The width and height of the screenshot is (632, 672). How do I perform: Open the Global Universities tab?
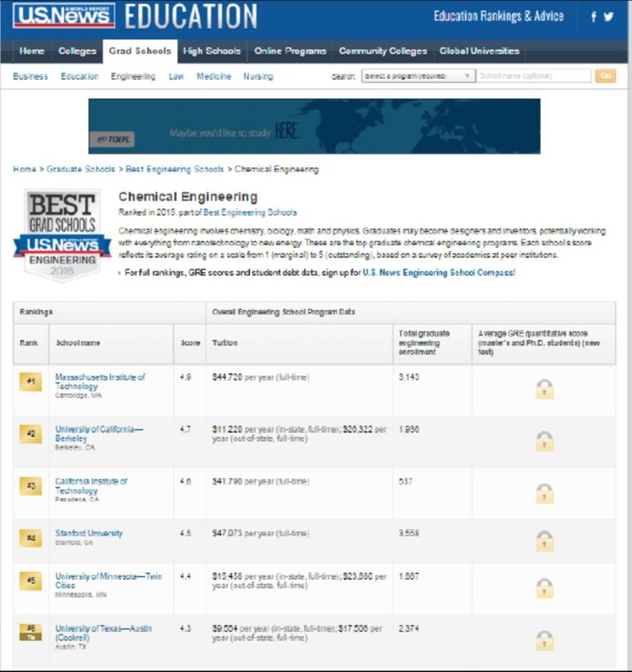coord(479,51)
